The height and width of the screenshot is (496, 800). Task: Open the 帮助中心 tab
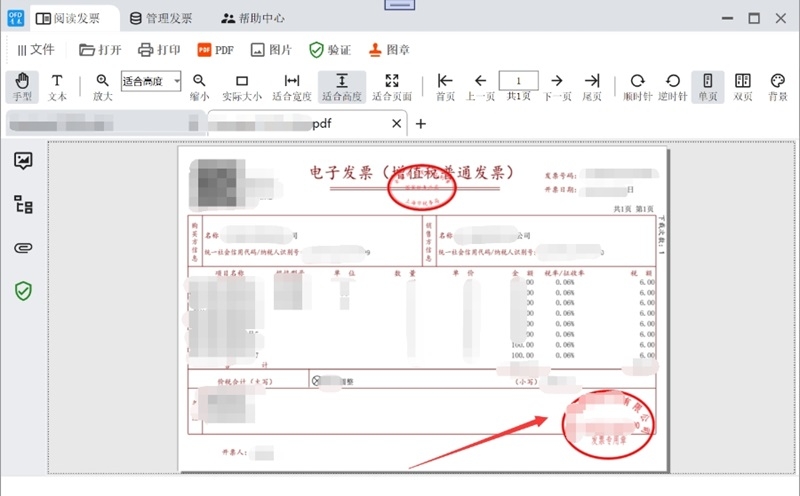tap(253, 19)
